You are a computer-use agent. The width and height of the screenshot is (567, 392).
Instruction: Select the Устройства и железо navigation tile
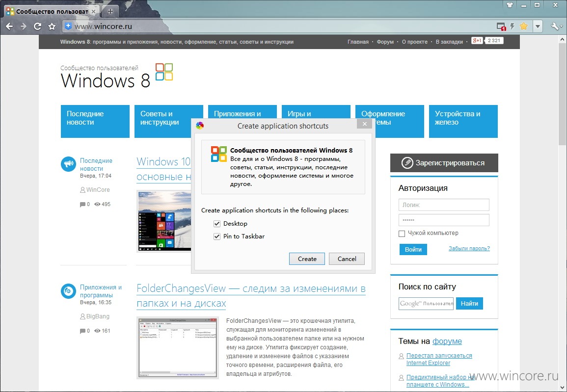463,121
